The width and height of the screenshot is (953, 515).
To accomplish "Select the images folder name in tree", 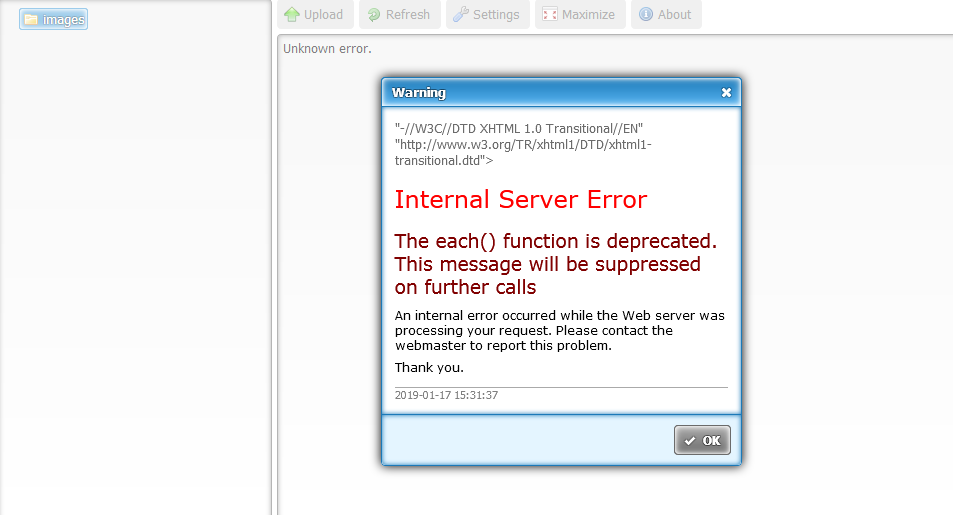I will coord(63,19).
